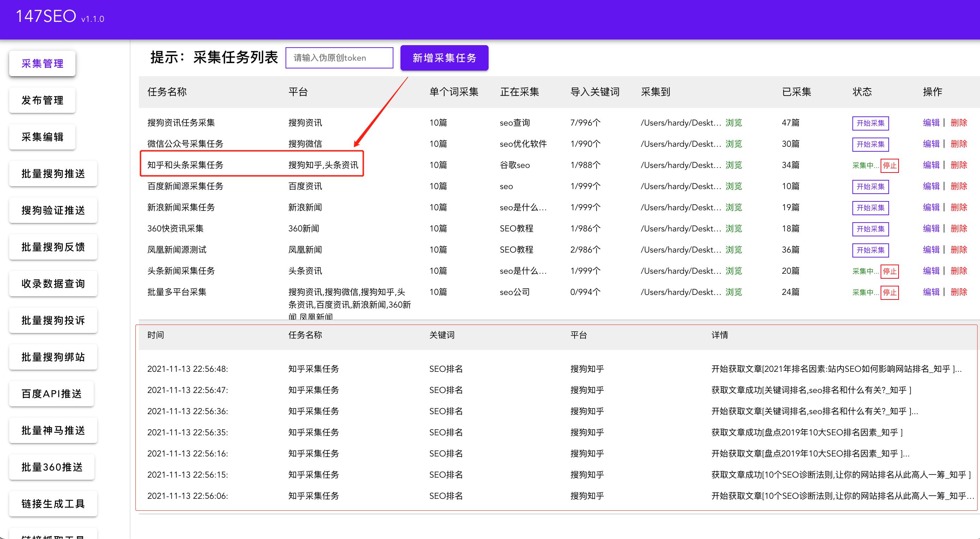Viewport: 980px width, 539px height.
Task: Edit the 搜狗资讯任务采集 task
Action: 931,122
